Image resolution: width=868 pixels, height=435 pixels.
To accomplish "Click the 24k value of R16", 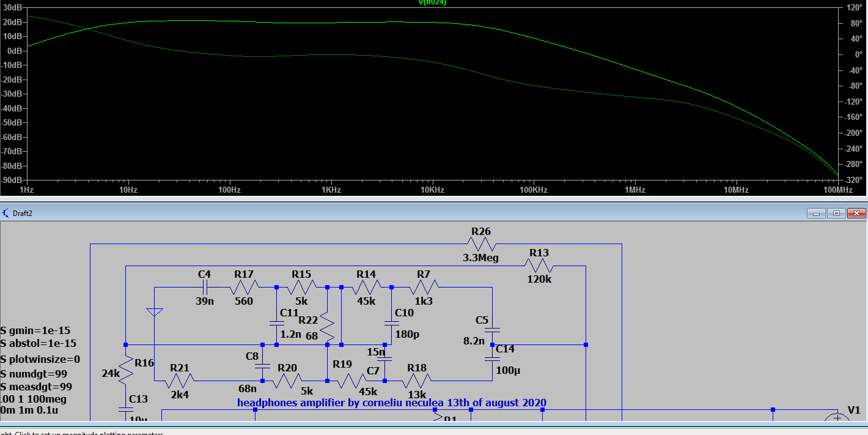I will point(110,373).
